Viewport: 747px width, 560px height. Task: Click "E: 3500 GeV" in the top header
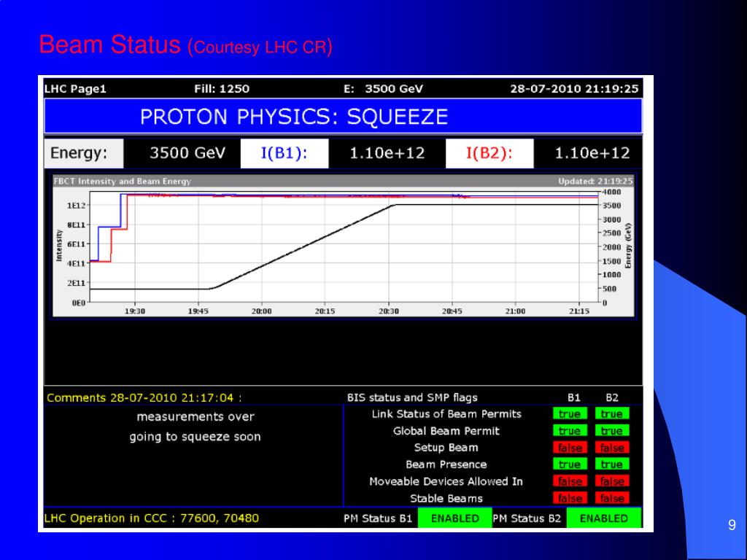(383, 89)
